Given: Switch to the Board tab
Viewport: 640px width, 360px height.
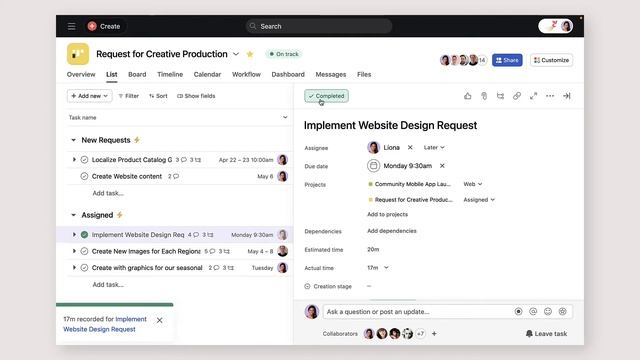Looking at the screenshot, I should (137, 74).
